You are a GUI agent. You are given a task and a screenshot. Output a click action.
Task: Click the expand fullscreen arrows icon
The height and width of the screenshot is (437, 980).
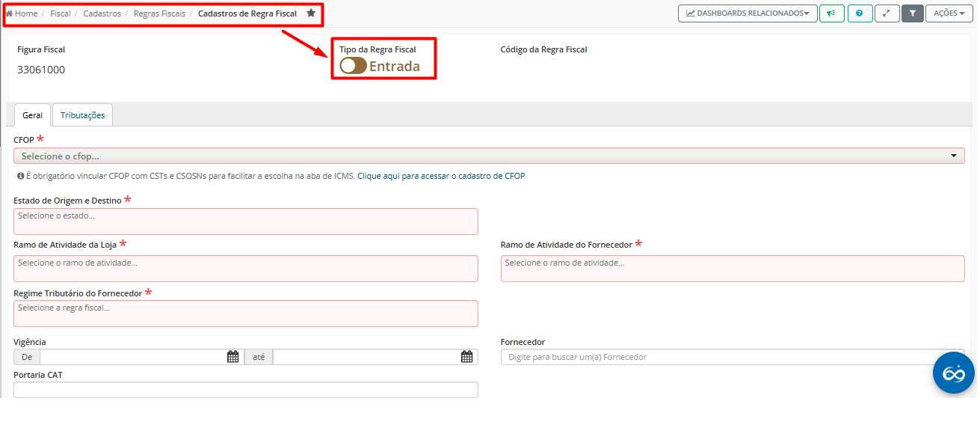pyautogui.click(x=887, y=13)
